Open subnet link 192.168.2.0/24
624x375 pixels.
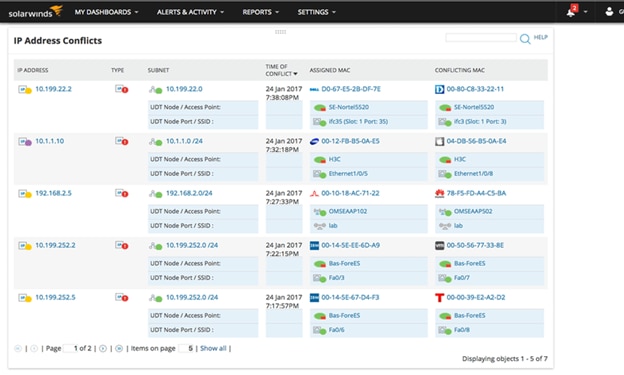click(189, 193)
